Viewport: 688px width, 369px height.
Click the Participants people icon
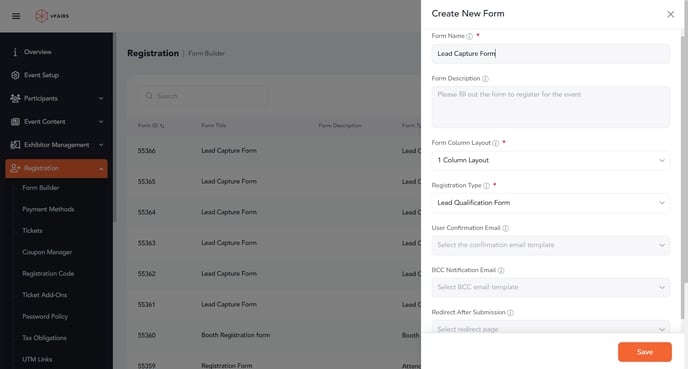pyautogui.click(x=15, y=98)
